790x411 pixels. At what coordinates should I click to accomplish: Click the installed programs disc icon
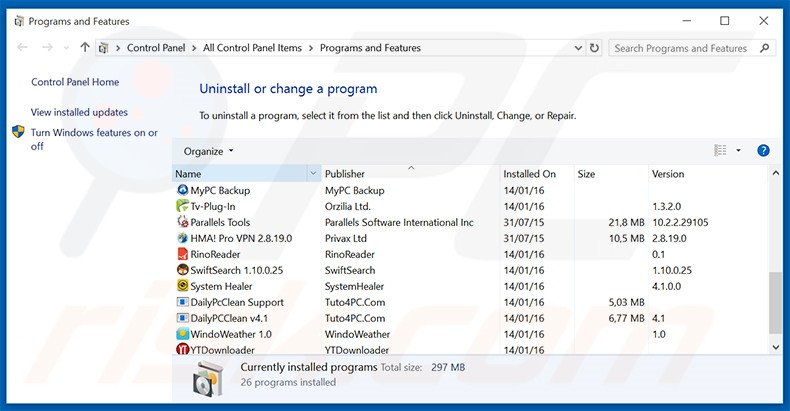207,379
